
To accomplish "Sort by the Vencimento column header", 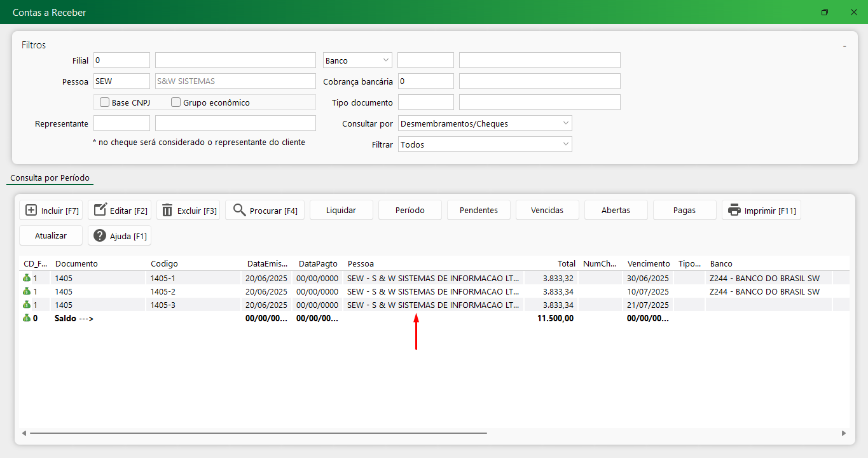I will pos(648,263).
